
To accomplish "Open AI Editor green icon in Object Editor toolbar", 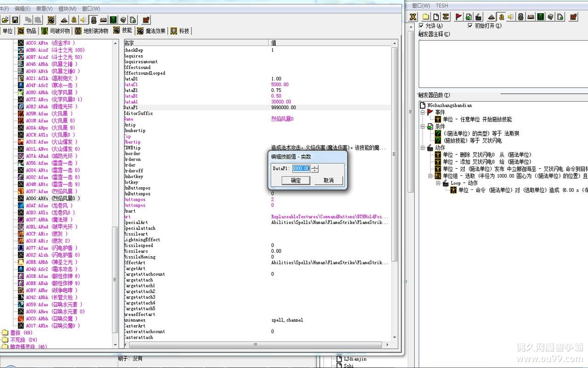I will pos(113,20).
